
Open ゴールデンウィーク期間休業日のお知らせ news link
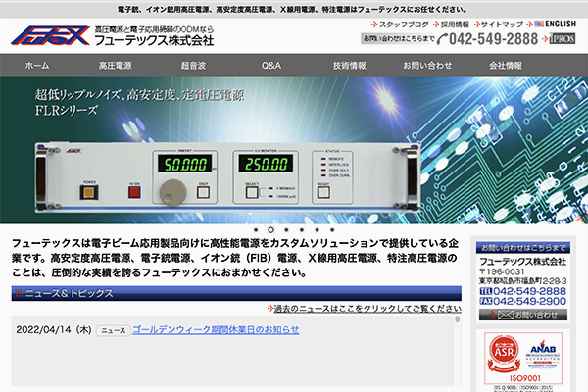pyautogui.click(x=216, y=330)
